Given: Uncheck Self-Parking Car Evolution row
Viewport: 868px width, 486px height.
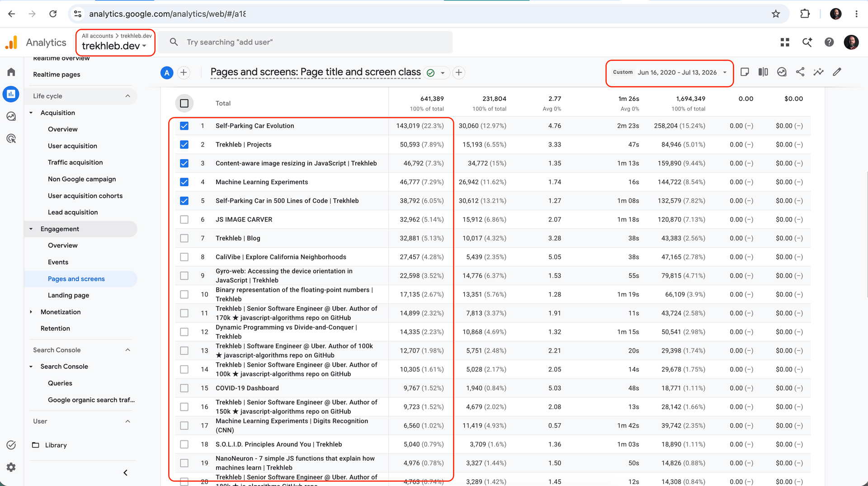Looking at the screenshot, I should pyautogui.click(x=184, y=126).
